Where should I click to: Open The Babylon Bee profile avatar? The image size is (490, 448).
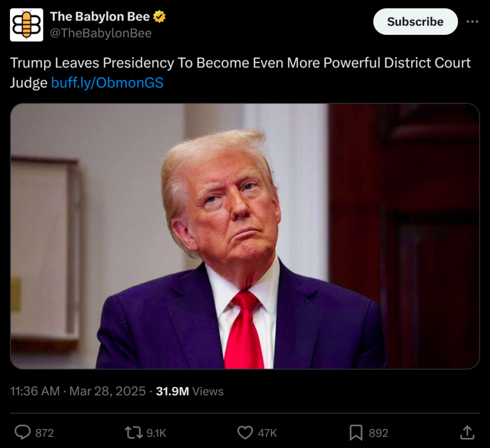(x=26, y=24)
